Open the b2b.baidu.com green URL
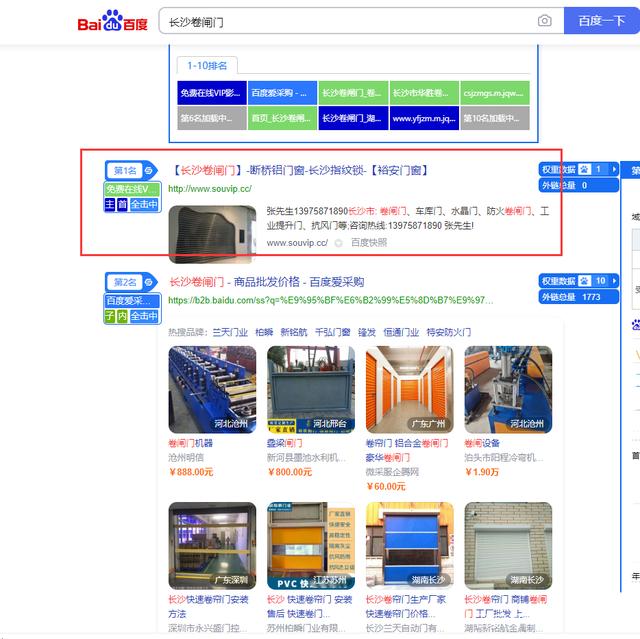640x639 pixels. [x=331, y=300]
